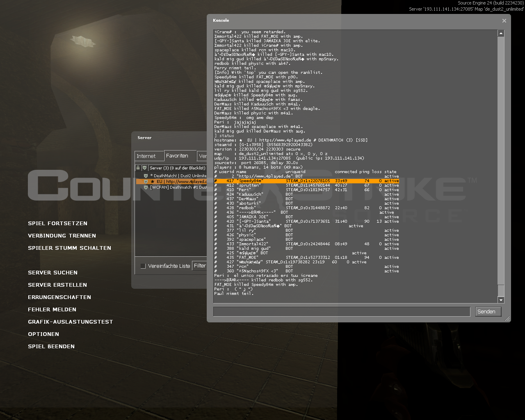This screenshot has height=420, width=525.
Task: Click the 'FAT_MOE' status line with STEAM id
Action: pos(306,258)
